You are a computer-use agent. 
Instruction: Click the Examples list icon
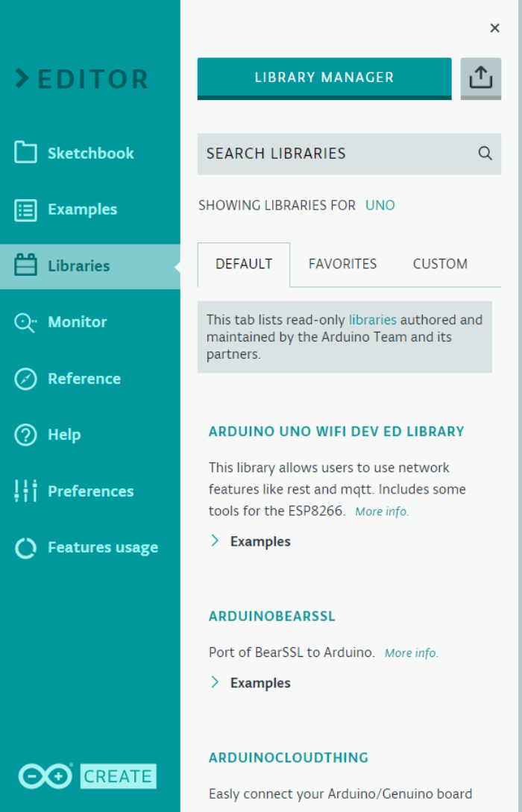(x=25, y=210)
